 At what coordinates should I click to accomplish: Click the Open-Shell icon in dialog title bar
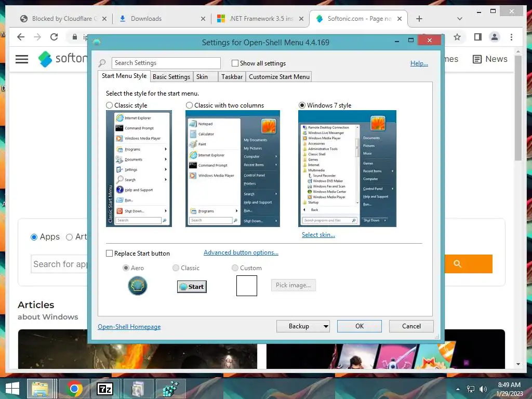point(97,43)
